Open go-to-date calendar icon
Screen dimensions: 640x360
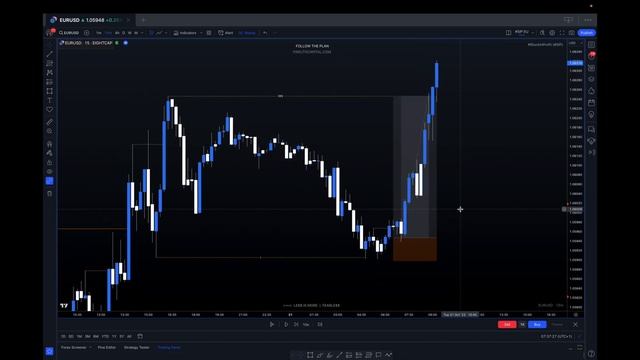click(x=140, y=336)
